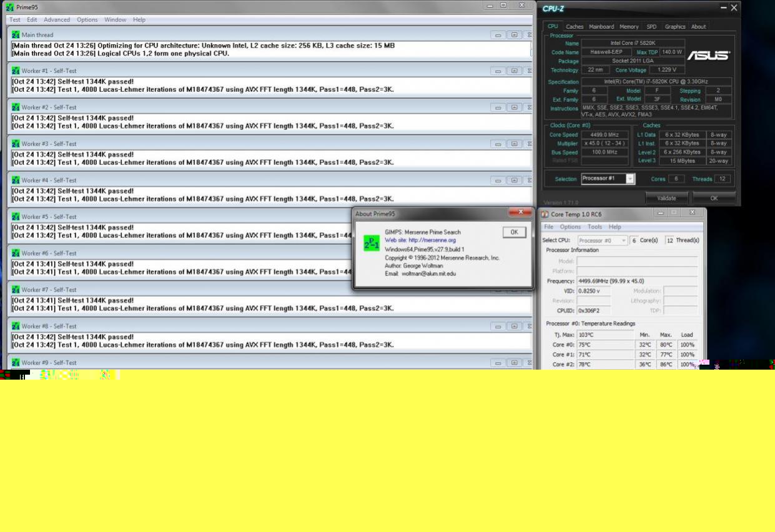This screenshot has width=775, height=532.
Task: Click the Cores count value 6 in CPU-Z
Action: tap(676, 179)
